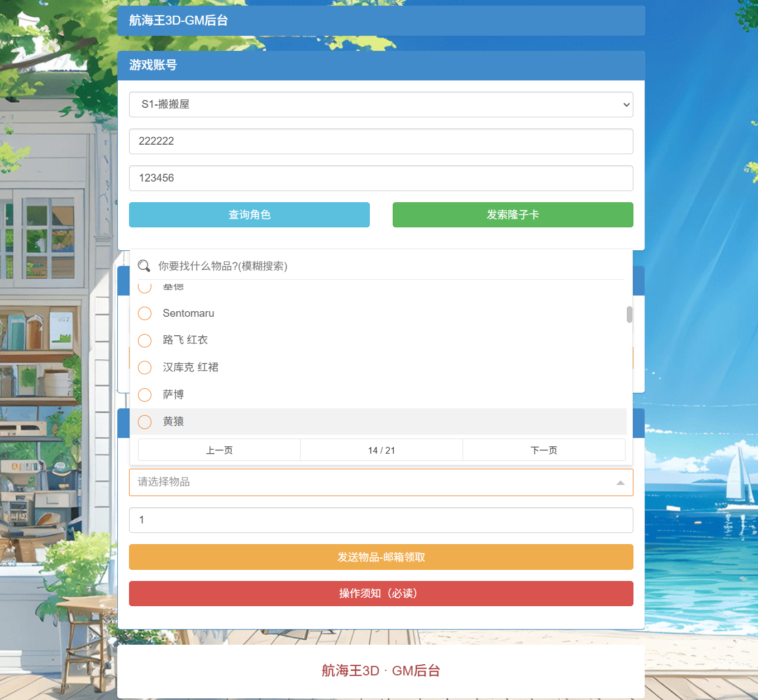This screenshot has width=758, height=700.
Task: Select the 萨博 radio option
Action: [x=145, y=394]
